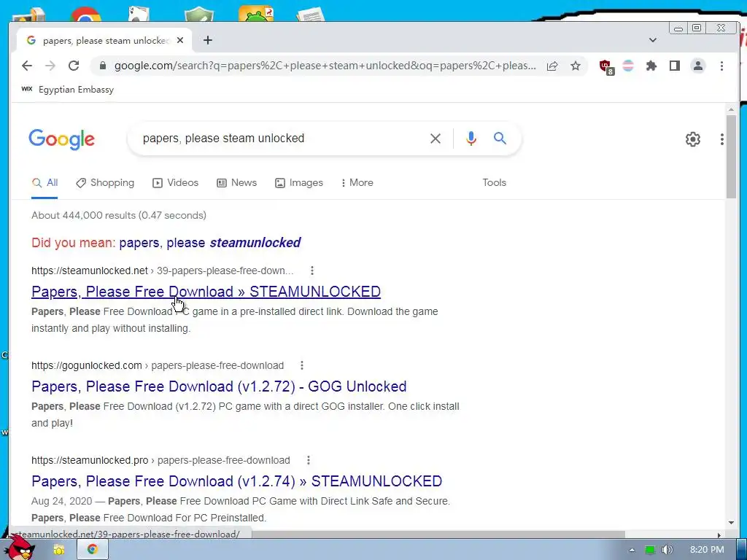Viewport: 747px width, 560px height.
Task: Open Google quick settings gear
Action: click(x=693, y=139)
